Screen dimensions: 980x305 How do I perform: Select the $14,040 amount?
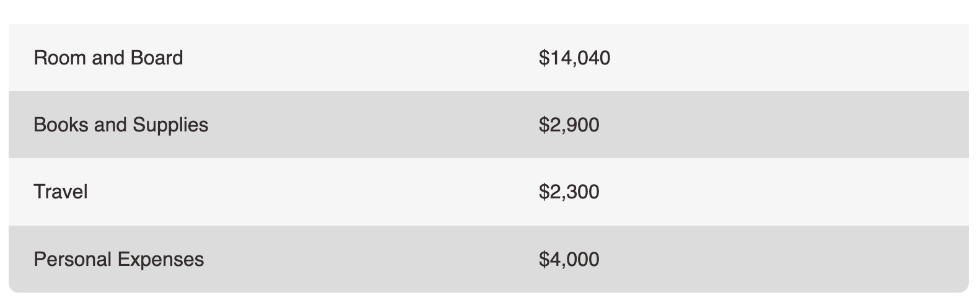point(574,58)
